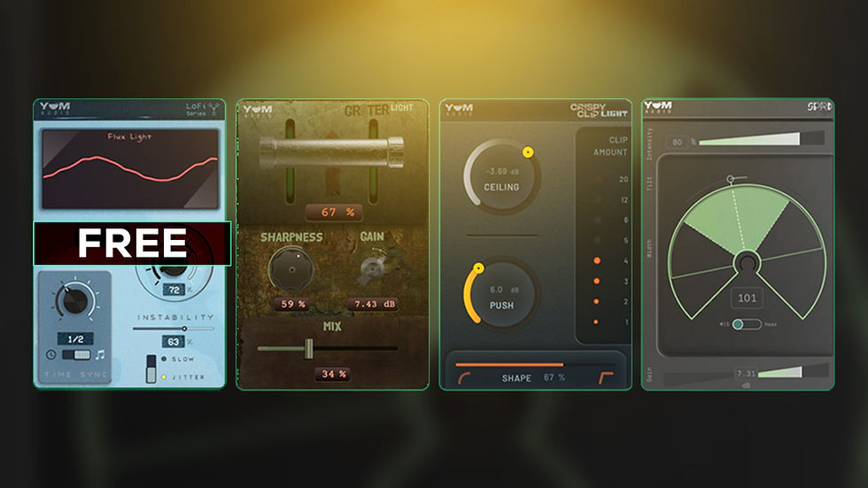868x488 pixels.
Task: Click the clock icon in Time Sync panel
Action: pos(51,354)
